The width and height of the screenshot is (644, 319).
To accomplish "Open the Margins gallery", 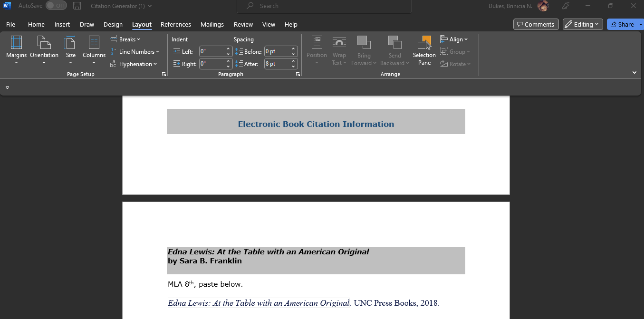I will [x=16, y=50].
